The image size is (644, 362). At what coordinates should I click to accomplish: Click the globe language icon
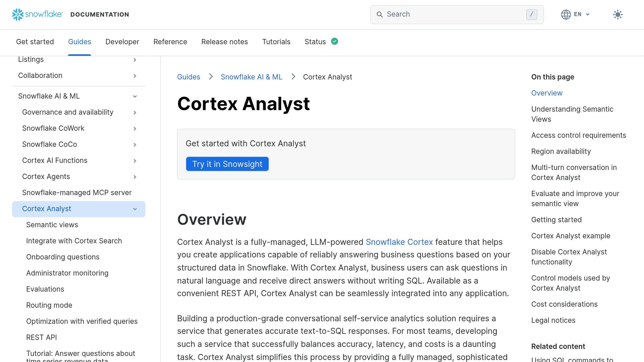point(566,14)
